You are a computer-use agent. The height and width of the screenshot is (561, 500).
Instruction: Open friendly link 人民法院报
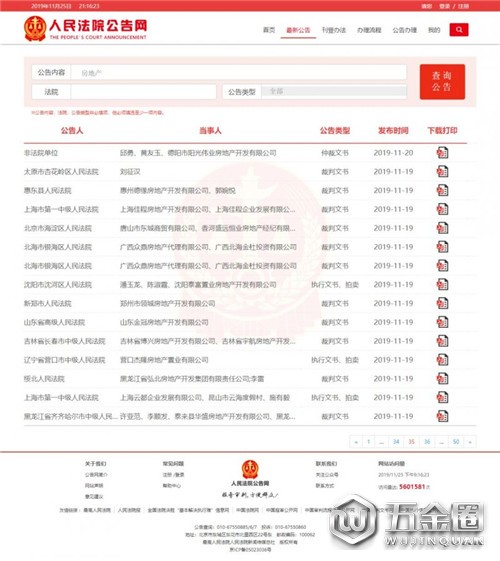(129, 510)
